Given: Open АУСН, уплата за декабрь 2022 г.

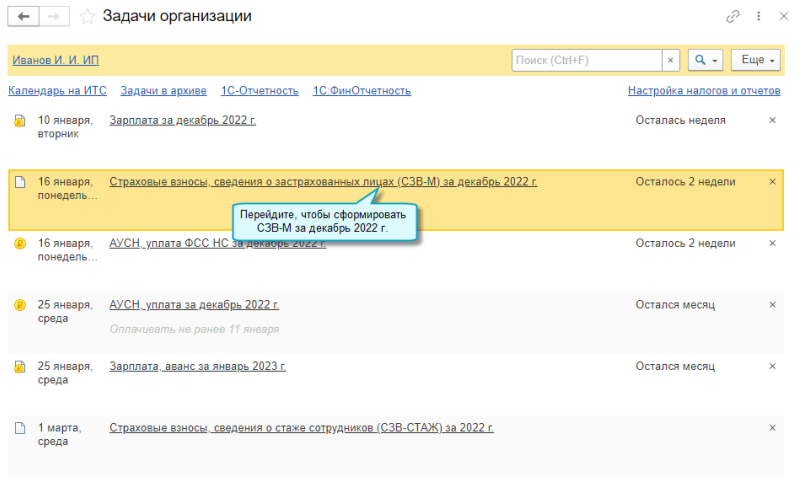Looking at the screenshot, I should pos(194,305).
